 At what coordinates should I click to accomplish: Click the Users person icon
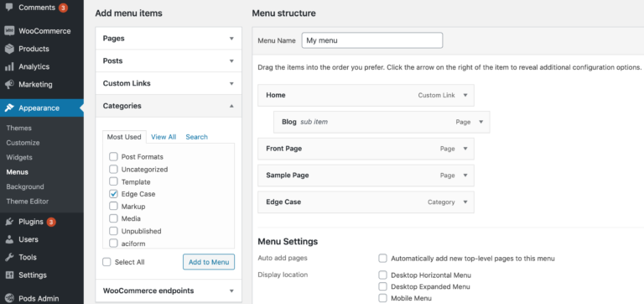pyautogui.click(x=9, y=239)
